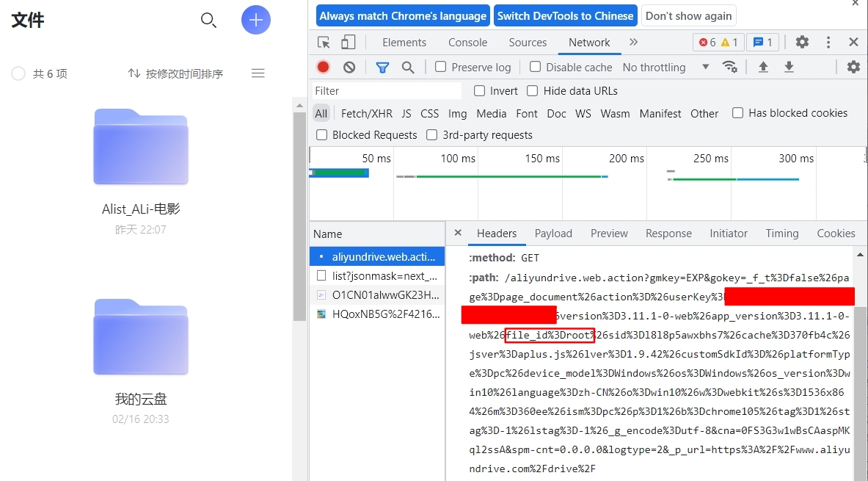The image size is (868, 481).
Task: Open Network panel settings gear
Action: (853, 67)
